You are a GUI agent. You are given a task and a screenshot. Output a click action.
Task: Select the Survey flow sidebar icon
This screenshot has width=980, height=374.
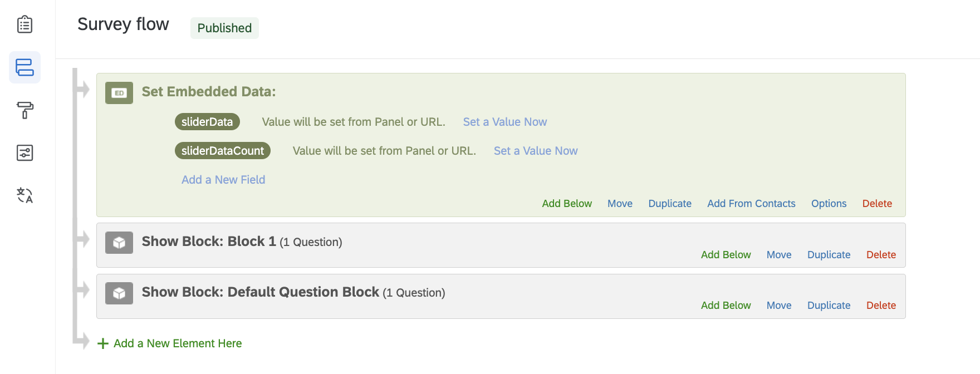tap(24, 67)
